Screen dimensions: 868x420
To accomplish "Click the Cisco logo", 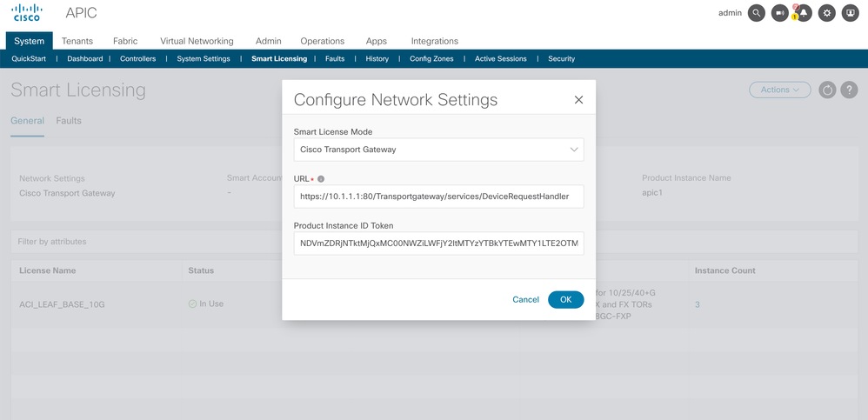I will tap(27, 13).
